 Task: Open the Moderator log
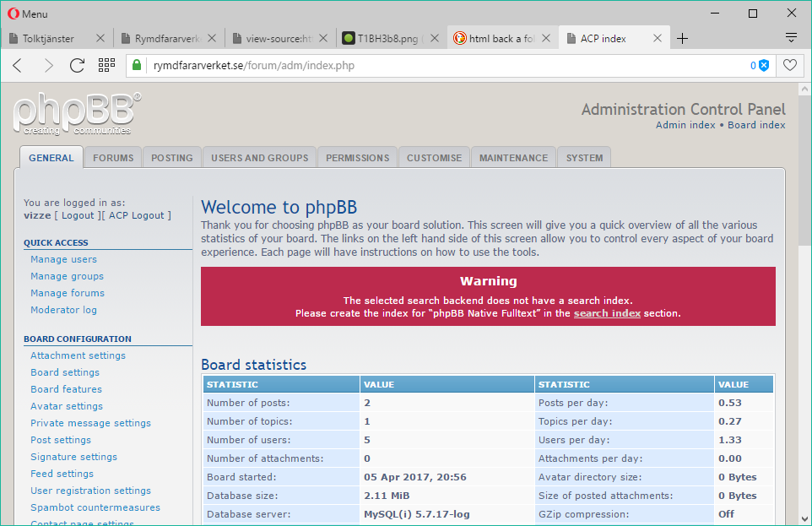click(x=63, y=310)
